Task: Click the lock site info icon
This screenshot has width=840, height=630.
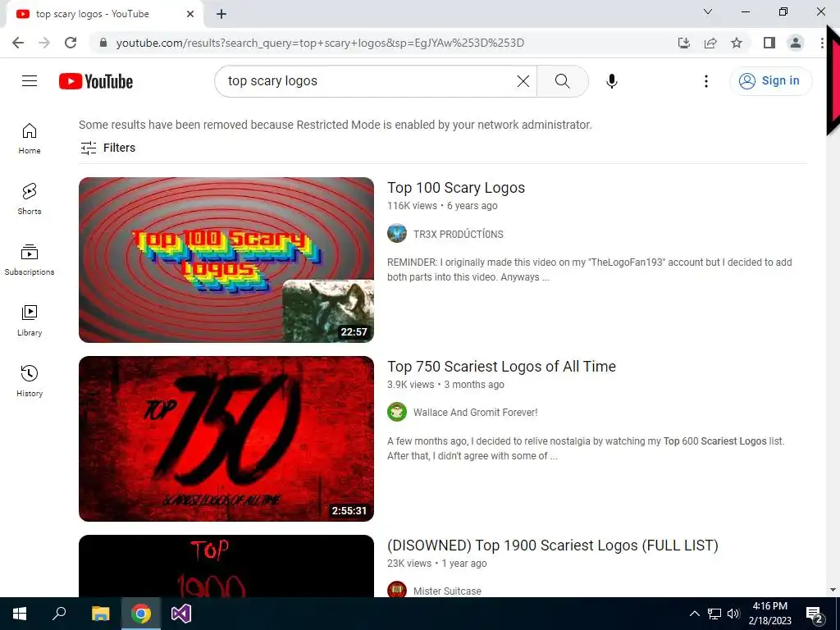Action: click(x=103, y=43)
